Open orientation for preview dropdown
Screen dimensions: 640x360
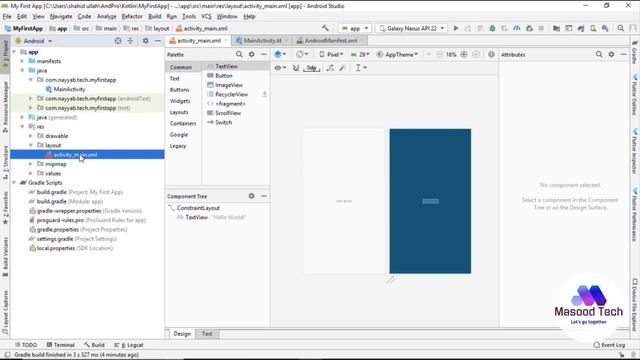pos(302,54)
